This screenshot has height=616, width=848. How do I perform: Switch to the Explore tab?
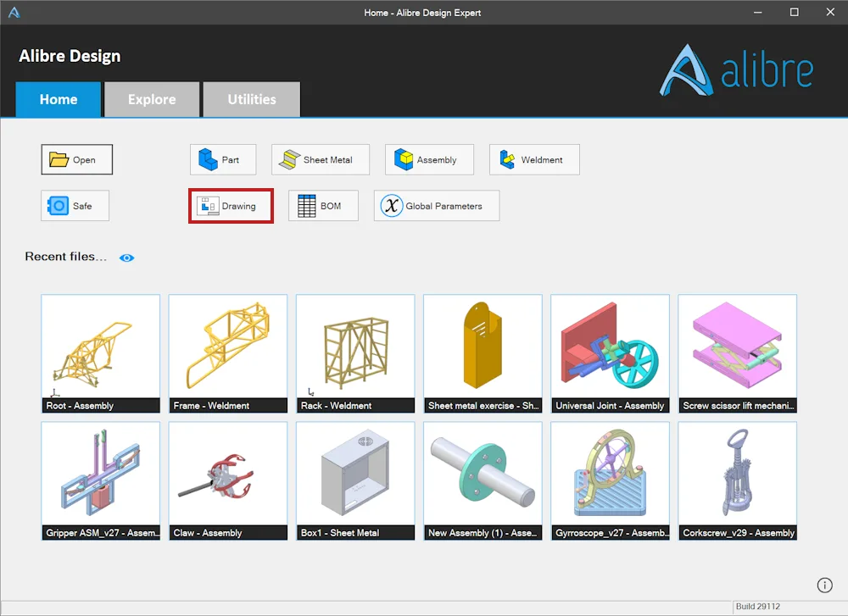(152, 99)
